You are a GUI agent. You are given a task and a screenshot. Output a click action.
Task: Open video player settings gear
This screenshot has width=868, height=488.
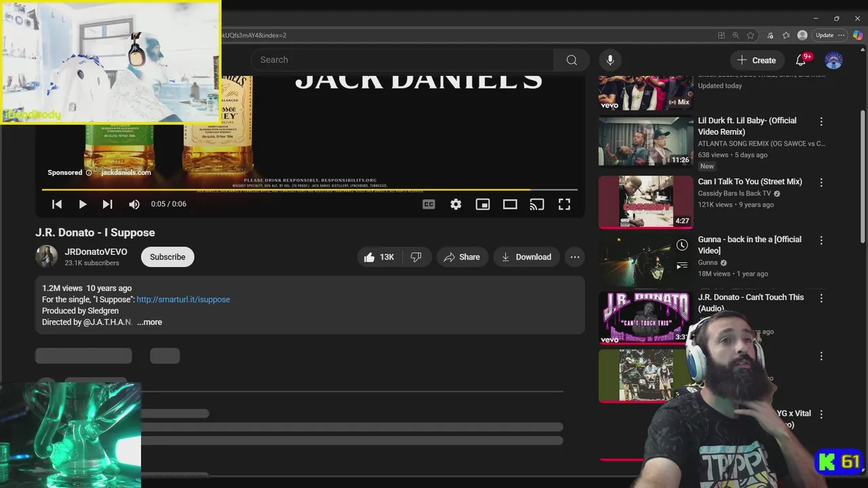[x=456, y=204]
